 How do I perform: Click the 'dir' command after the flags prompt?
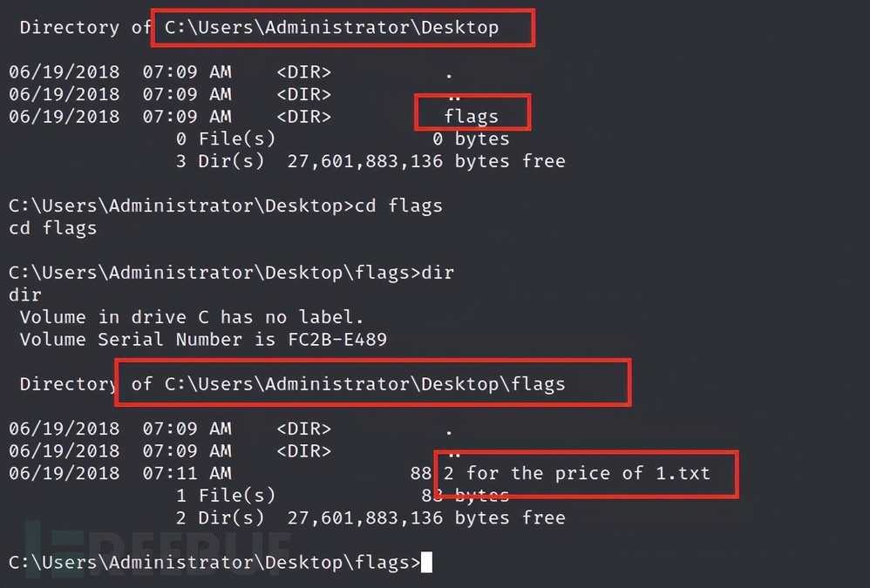(x=438, y=273)
